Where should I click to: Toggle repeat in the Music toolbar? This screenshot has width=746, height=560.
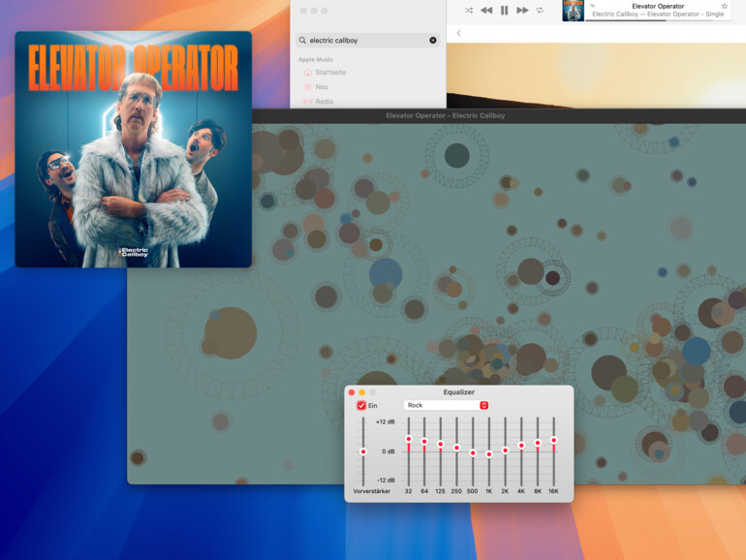(x=540, y=10)
